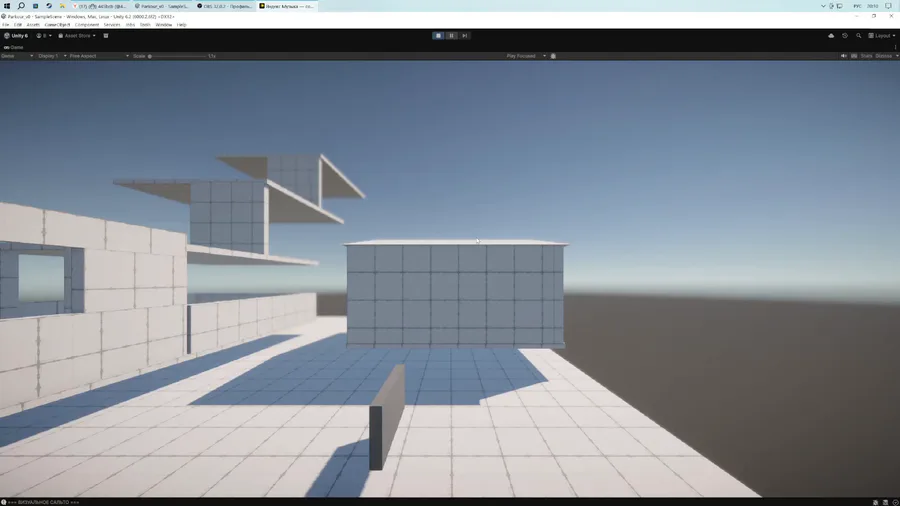Open the Edit menu
This screenshot has height=506, width=900.
(x=18, y=25)
